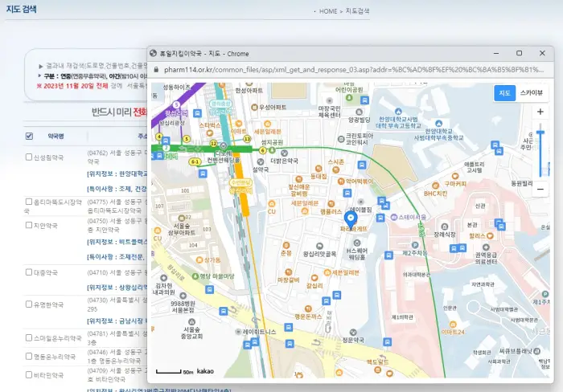
Task: Click the 스타벅스 cafe icon on map
Action: pyautogui.click(x=210, y=133)
